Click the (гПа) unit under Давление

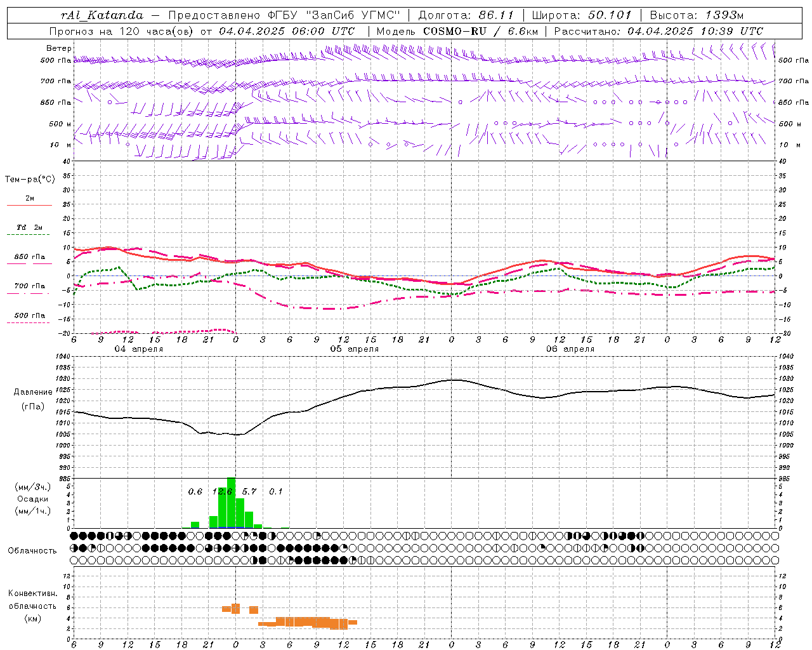point(33,407)
